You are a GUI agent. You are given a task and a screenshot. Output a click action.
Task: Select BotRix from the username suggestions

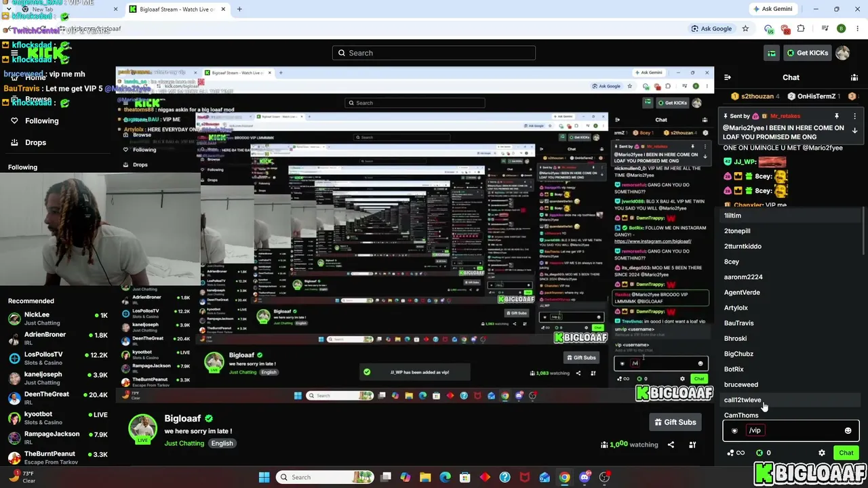click(x=791, y=369)
